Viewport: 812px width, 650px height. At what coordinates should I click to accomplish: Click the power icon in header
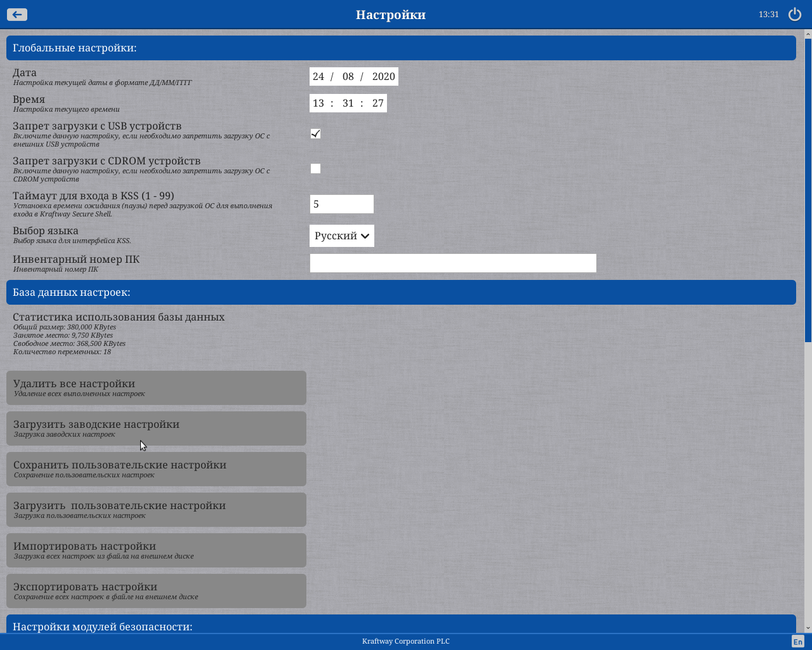pos(794,15)
